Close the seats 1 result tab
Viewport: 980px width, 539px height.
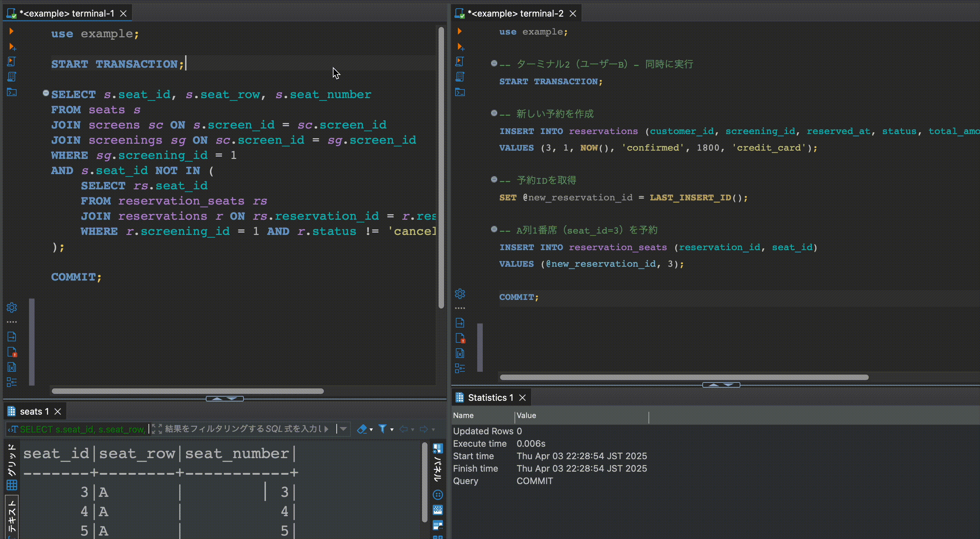click(x=58, y=412)
